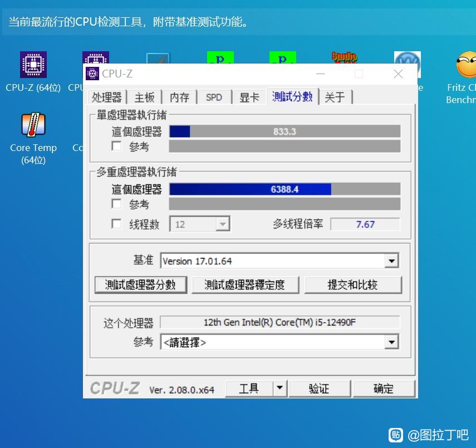The image size is (476, 448).
Task: Tick the 线程数 checkbox
Action: (x=116, y=224)
